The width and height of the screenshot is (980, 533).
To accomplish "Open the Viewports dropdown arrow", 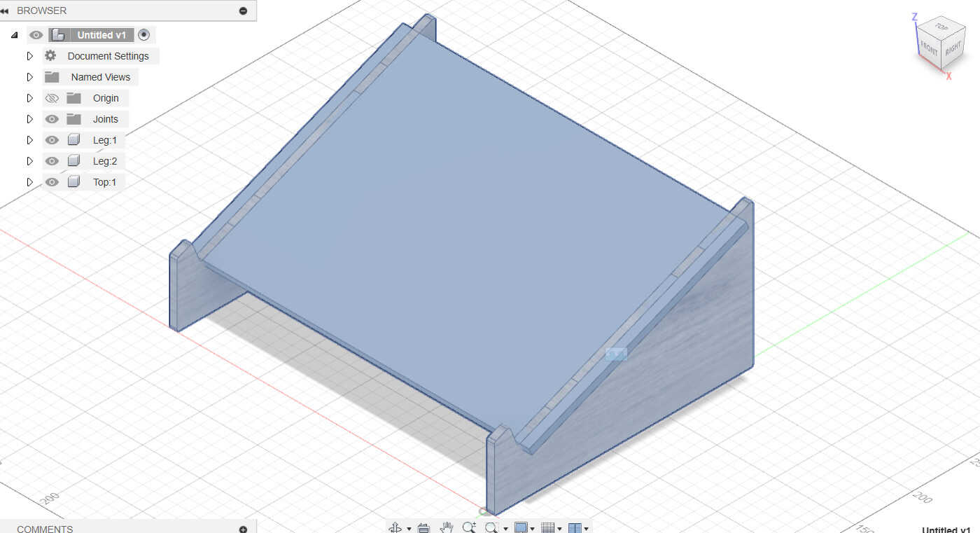I will point(586,529).
